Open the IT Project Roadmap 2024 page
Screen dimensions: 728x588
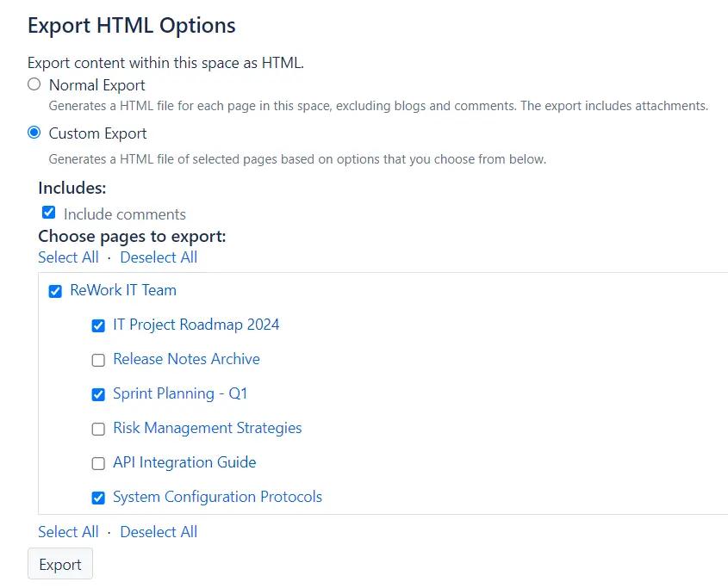[196, 325]
